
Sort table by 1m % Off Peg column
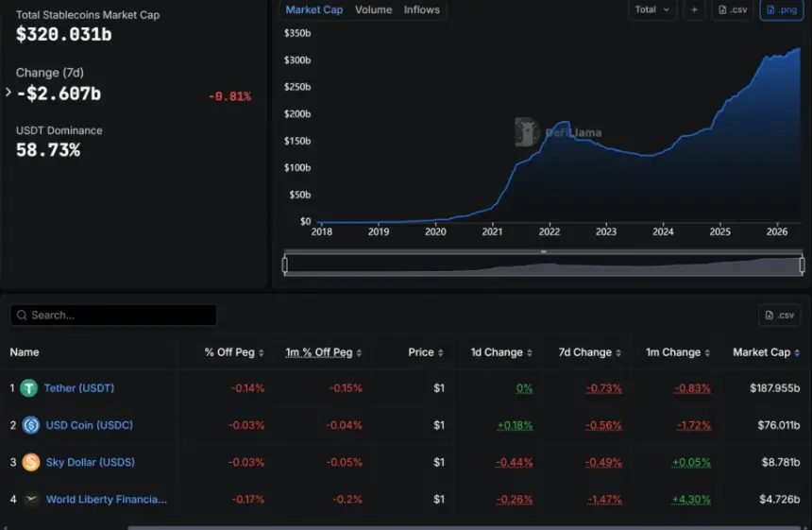(x=324, y=352)
